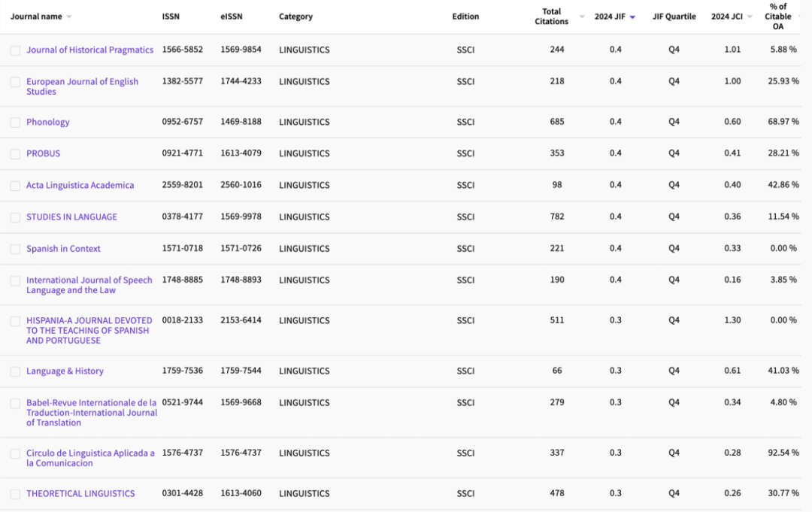Tick THEORETICAL LINGUISTICS checkbox
Image resolution: width=812 pixels, height=512 pixels.
click(16, 494)
